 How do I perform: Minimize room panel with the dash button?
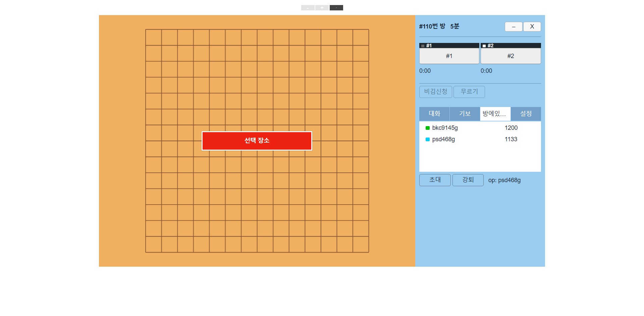click(514, 27)
